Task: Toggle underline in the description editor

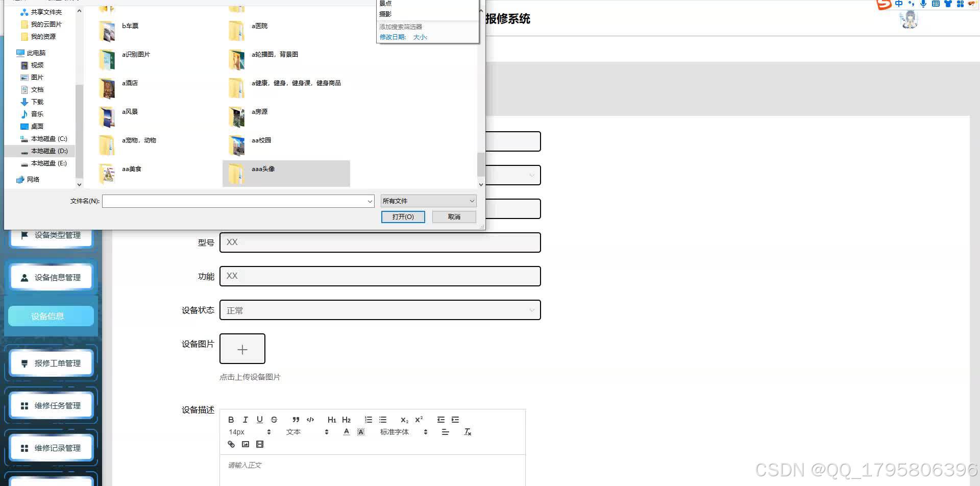Action: click(259, 420)
